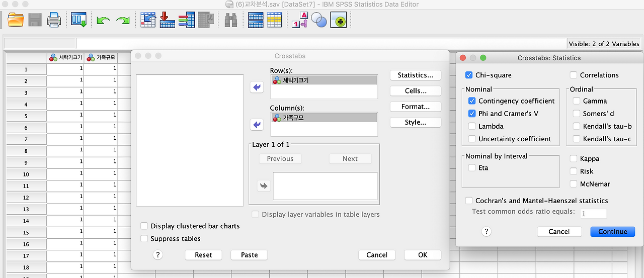Check the Risk checkbox

574,171
